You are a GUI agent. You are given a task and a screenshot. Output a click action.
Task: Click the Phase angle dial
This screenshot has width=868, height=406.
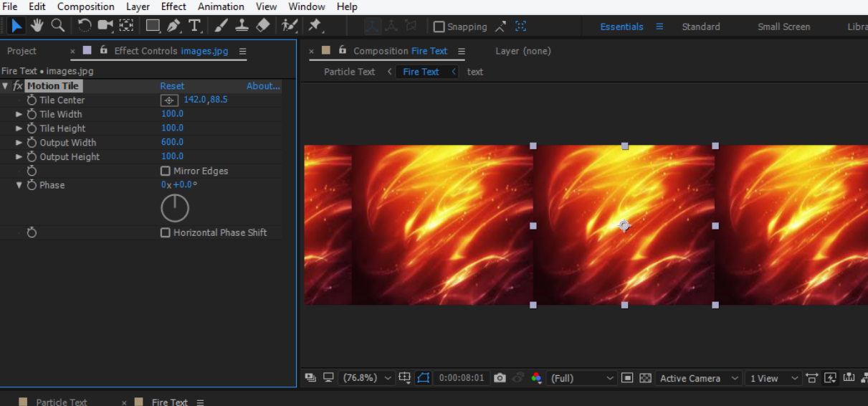[x=175, y=209]
